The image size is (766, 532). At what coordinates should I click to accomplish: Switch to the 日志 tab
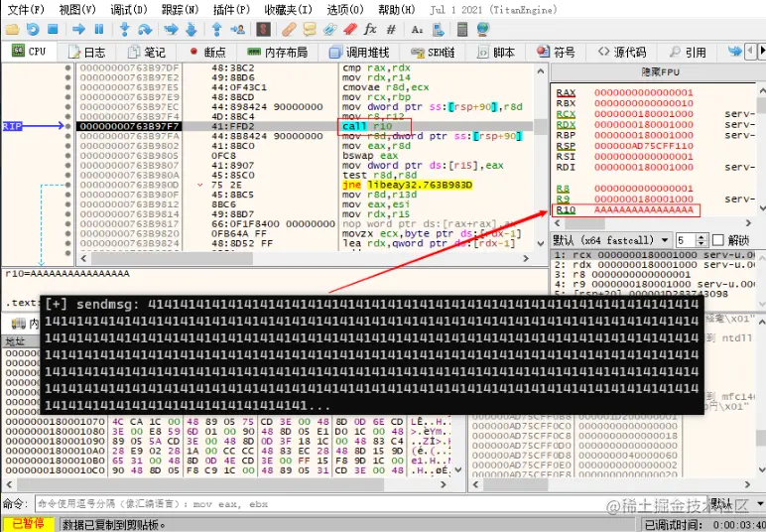(86, 52)
